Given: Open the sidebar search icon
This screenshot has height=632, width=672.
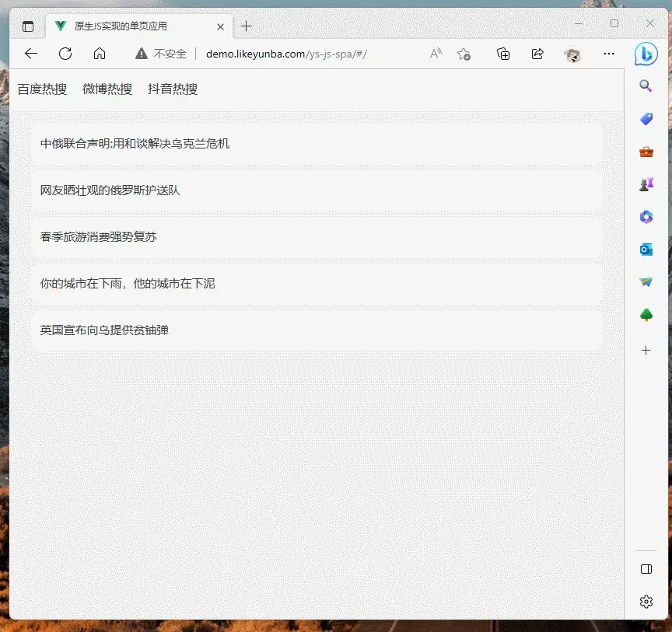Looking at the screenshot, I should pos(646,86).
